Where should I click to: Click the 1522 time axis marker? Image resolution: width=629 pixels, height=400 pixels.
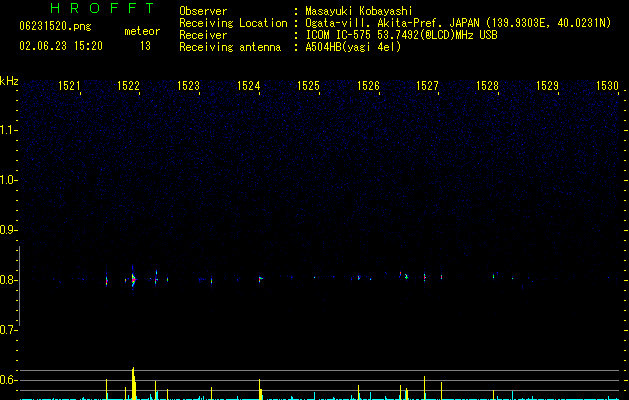128,86
